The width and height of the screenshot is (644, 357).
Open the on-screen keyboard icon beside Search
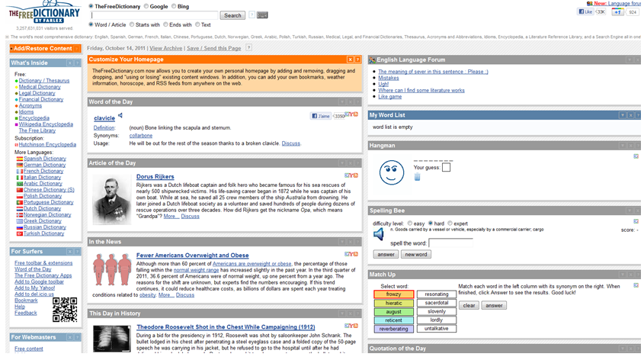[x=262, y=15]
